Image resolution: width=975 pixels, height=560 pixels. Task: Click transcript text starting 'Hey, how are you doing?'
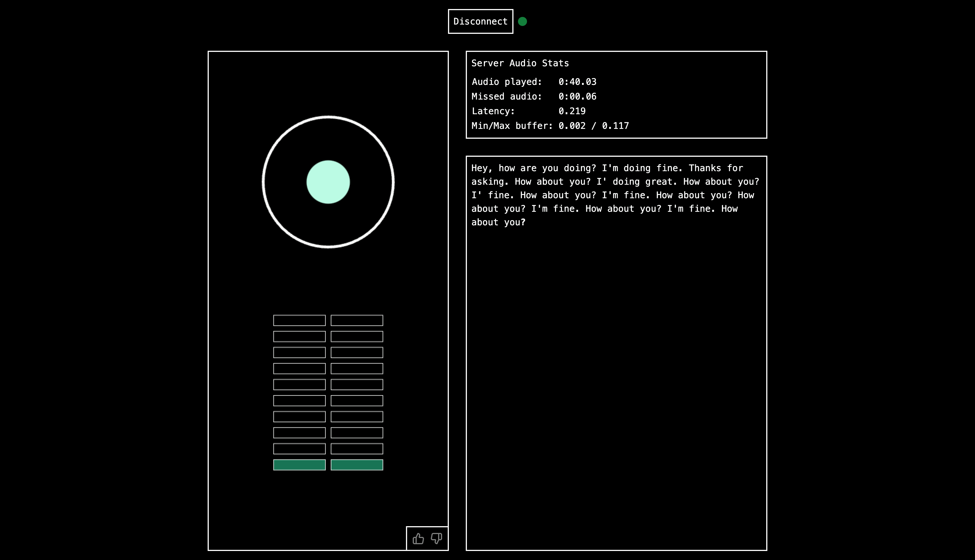click(x=615, y=195)
